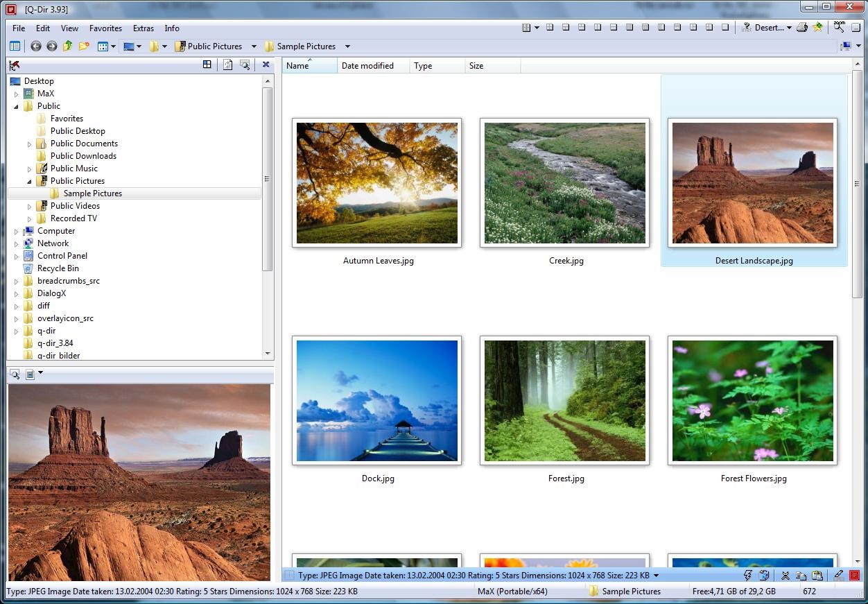The image size is (868, 604).
Task: Expand the Public Documents tree node
Action: tap(30, 144)
